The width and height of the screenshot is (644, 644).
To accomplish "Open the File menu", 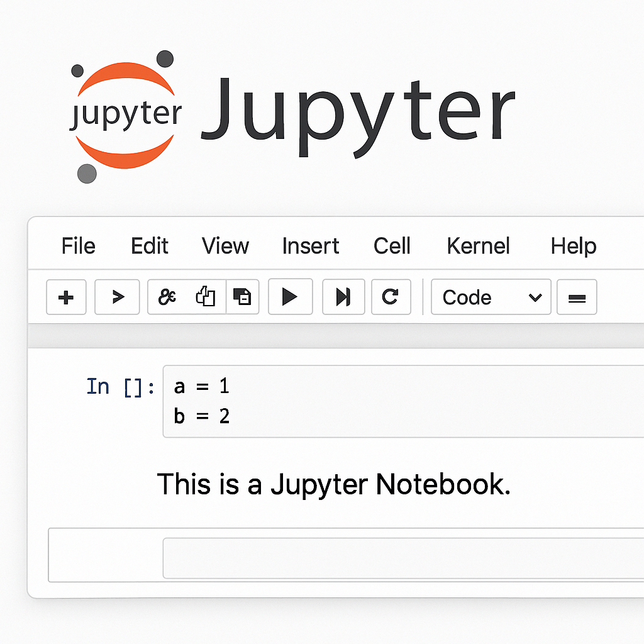I will [x=78, y=246].
